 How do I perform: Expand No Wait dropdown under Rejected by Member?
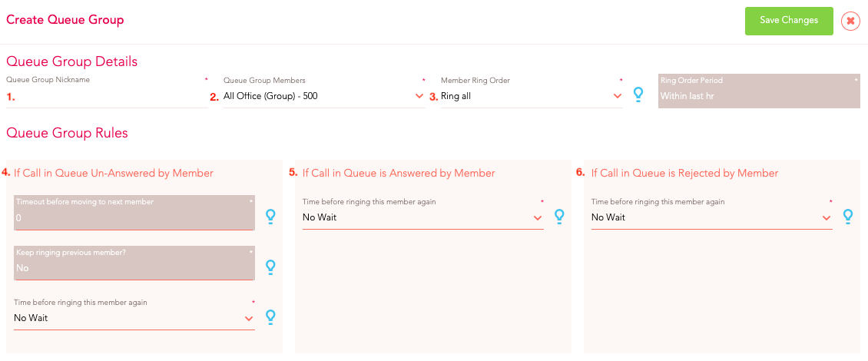pos(711,217)
